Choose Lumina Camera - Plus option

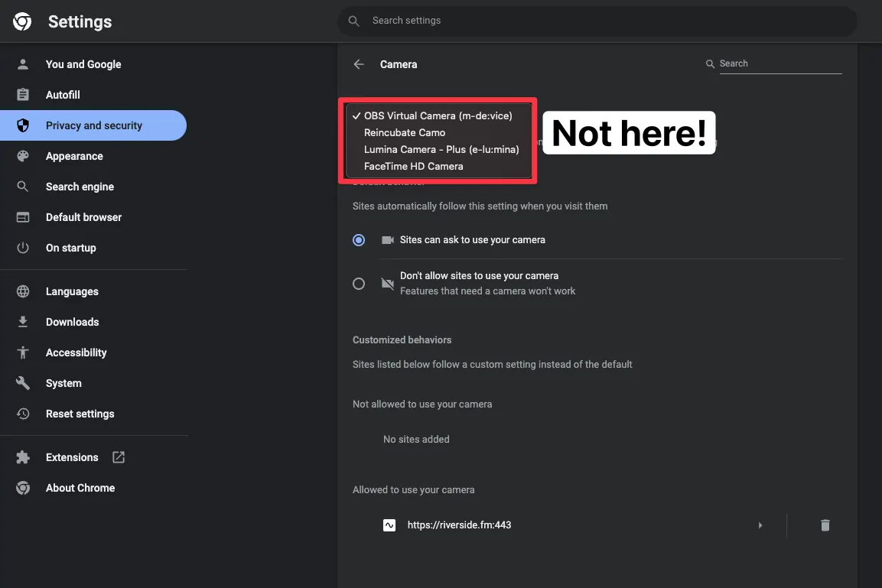438,150
